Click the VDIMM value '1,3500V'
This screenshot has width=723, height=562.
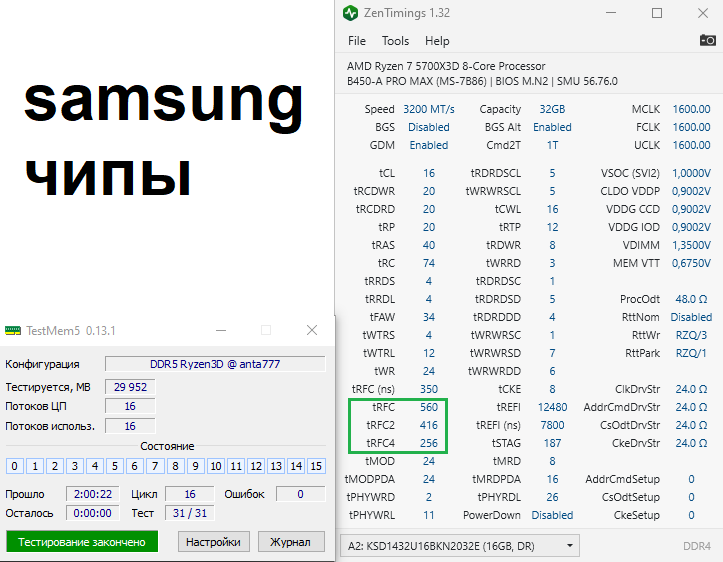691,245
